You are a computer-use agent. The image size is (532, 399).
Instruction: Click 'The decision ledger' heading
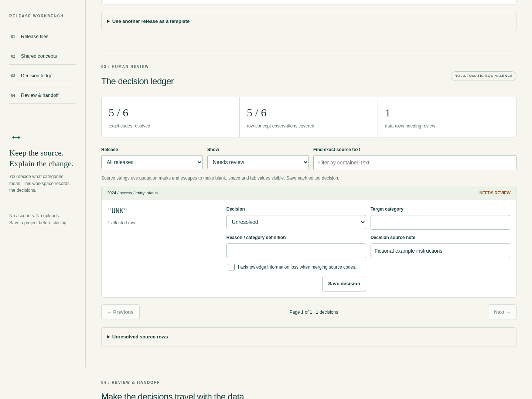click(x=137, y=81)
